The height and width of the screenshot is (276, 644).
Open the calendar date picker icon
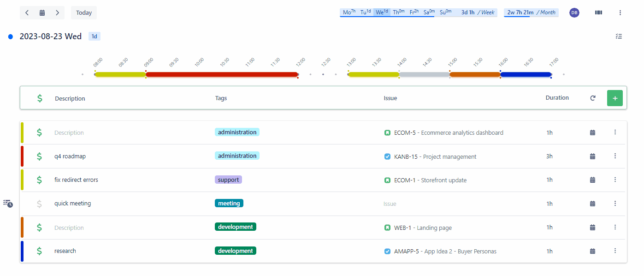click(x=42, y=13)
